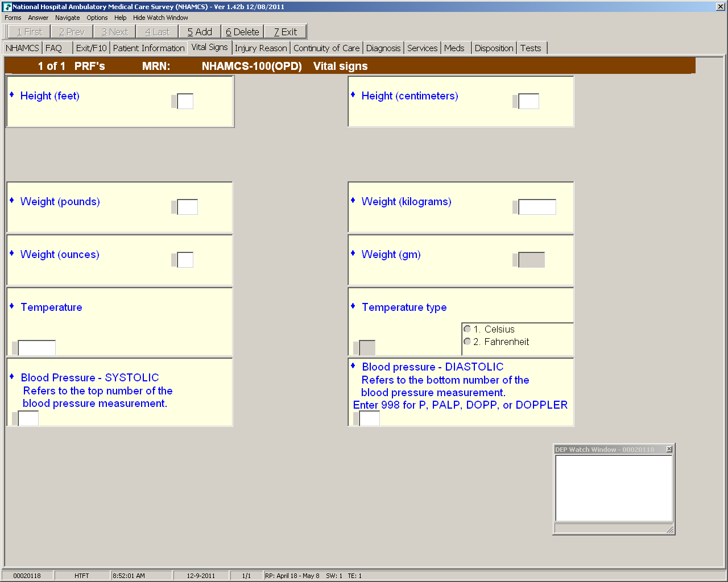Click the 6 Delete toolbar button
The width and height of the screenshot is (728, 582).
click(242, 32)
